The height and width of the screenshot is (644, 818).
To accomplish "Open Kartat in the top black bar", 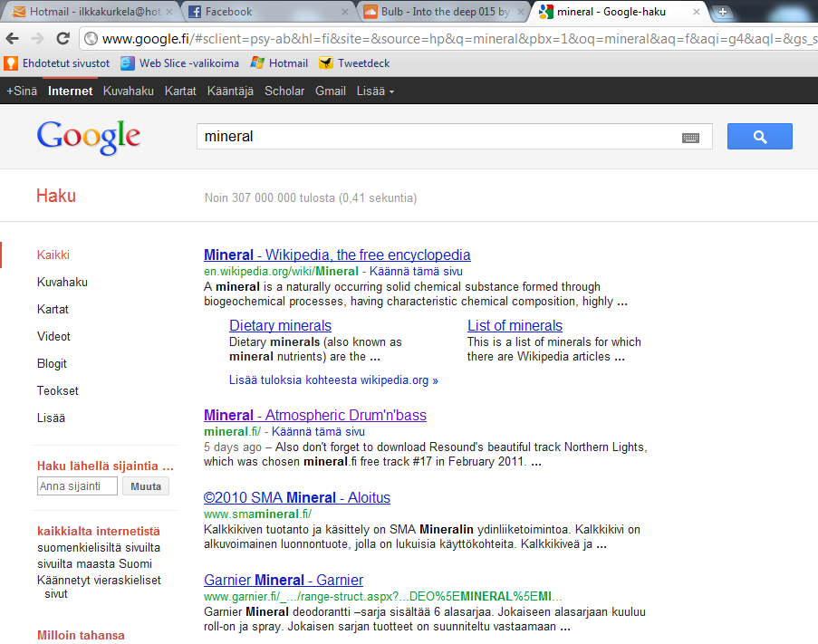I will (180, 91).
